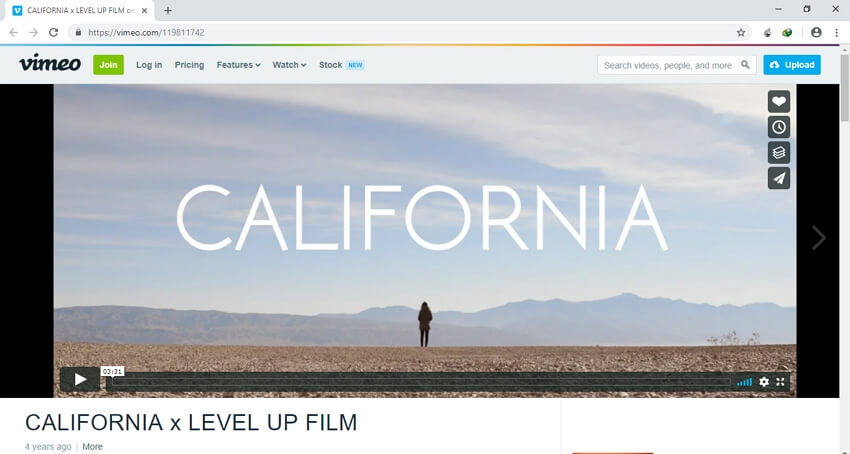Viewport: 850px width, 454px height.
Task: Like the video with the heart icon
Action: (x=778, y=101)
